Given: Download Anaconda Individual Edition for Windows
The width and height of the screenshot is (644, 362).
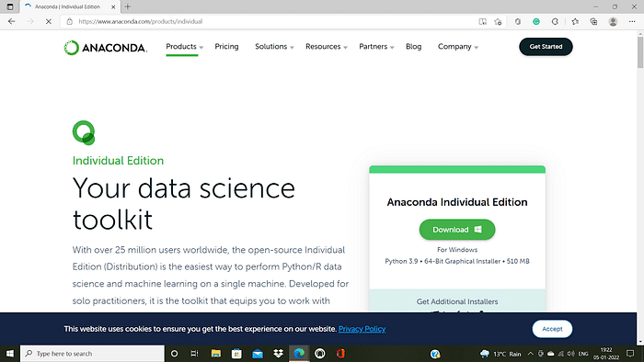Looking at the screenshot, I should pyautogui.click(x=456, y=230).
